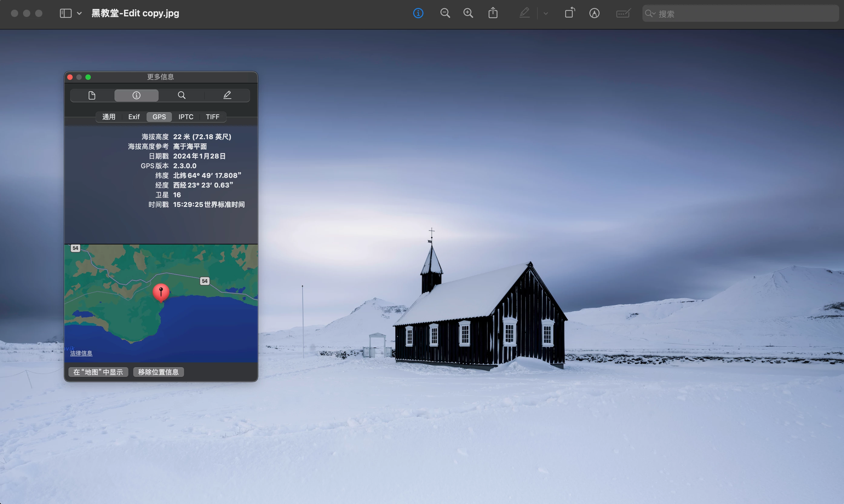Click the red location pin on map
This screenshot has height=504, width=844.
coord(161,292)
